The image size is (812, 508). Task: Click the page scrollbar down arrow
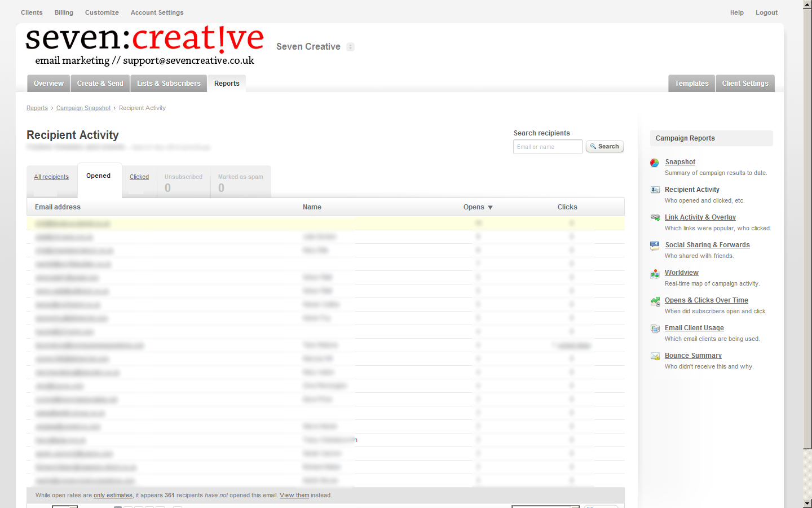click(807, 503)
